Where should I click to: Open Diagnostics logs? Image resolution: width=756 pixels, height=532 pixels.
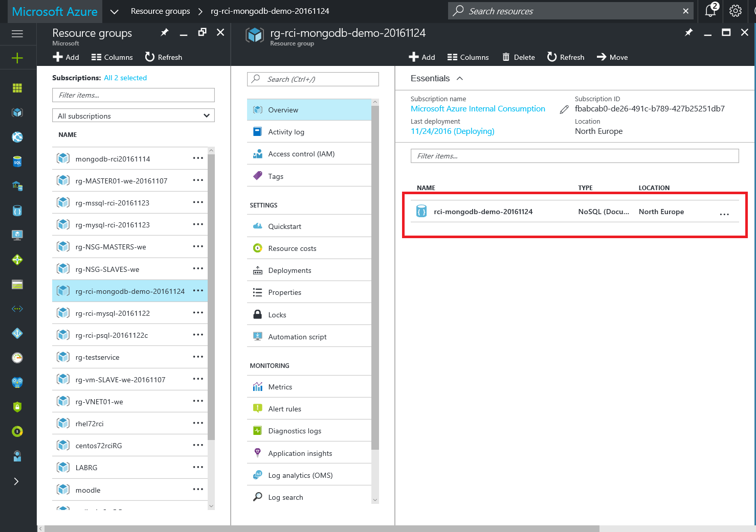(x=309, y=431)
